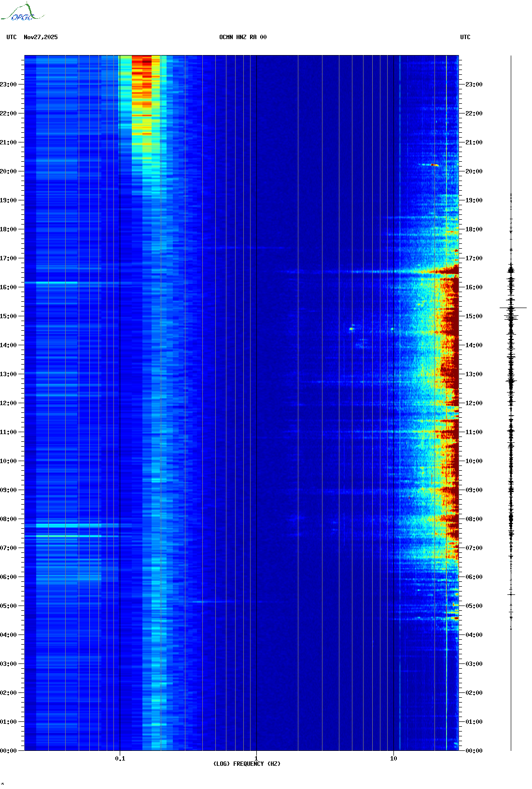Click the large seismogram spike near 15:00
532x789 pixels.
512,308
